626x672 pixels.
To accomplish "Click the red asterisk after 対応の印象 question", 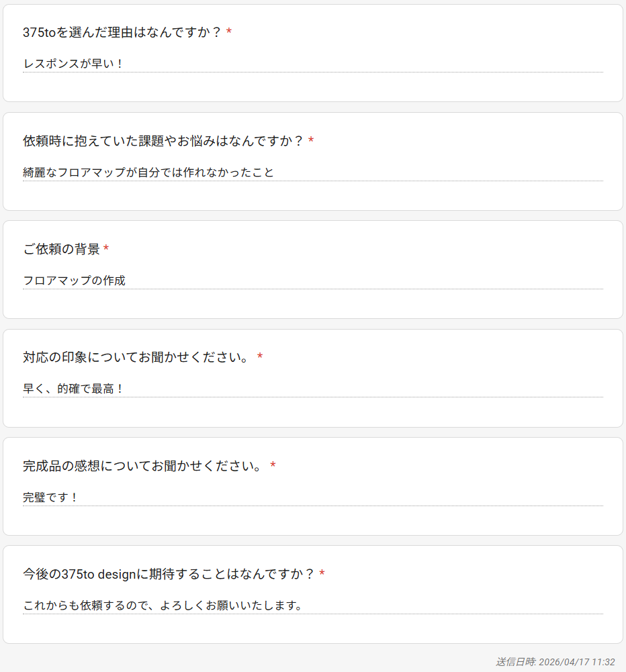I will pos(260,358).
